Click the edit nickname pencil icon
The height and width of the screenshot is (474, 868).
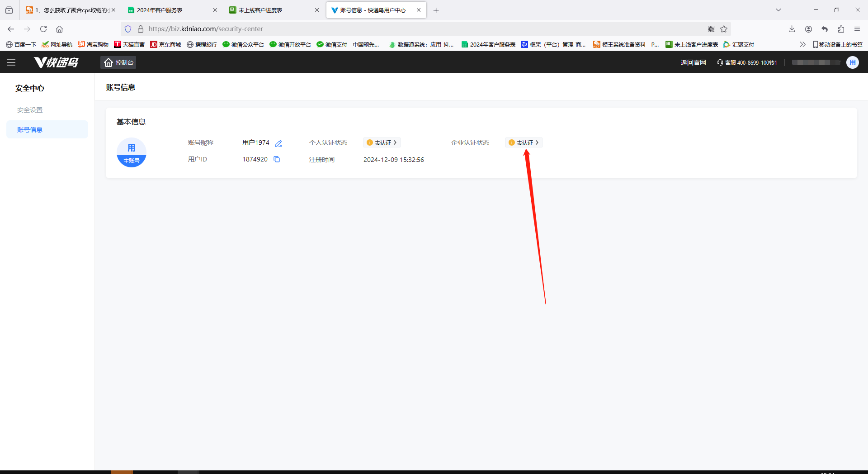pos(278,143)
